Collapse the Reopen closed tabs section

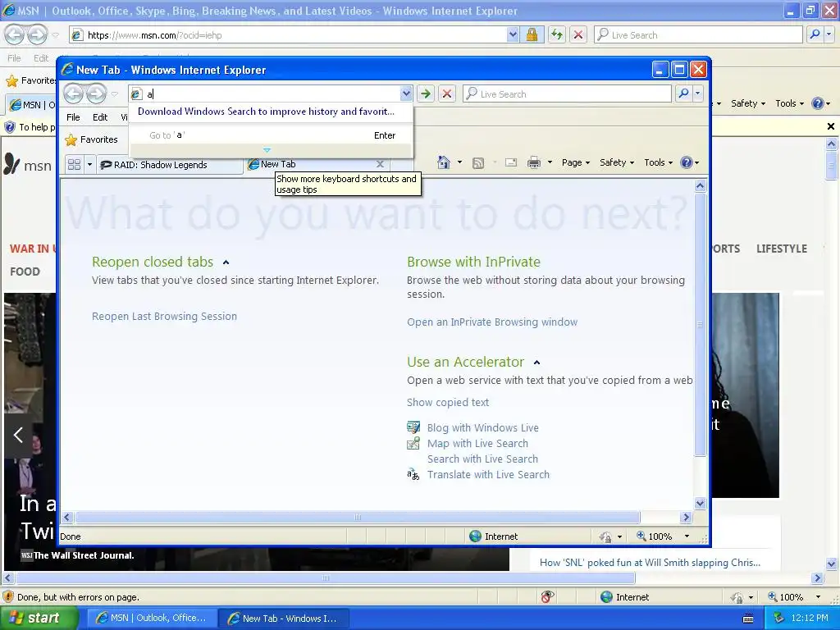tap(226, 262)
